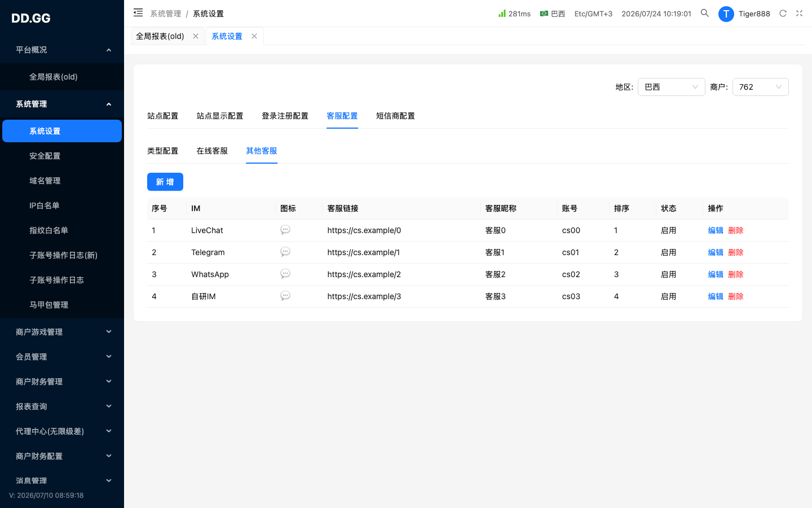This screenshot has height=508, width=812.
Task: Expand the 会员管理 sidebar menu
Action: click(62, 357)
